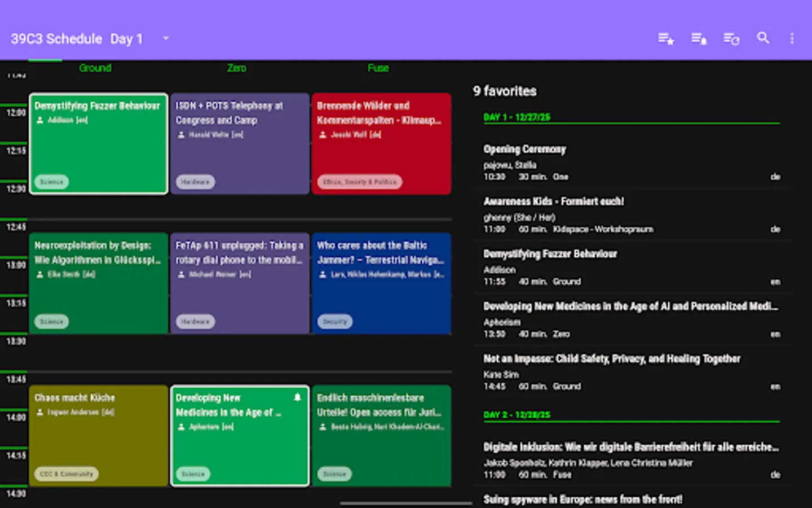Open Developing New Medicines entry in favorites list

(x=632, y=320)
